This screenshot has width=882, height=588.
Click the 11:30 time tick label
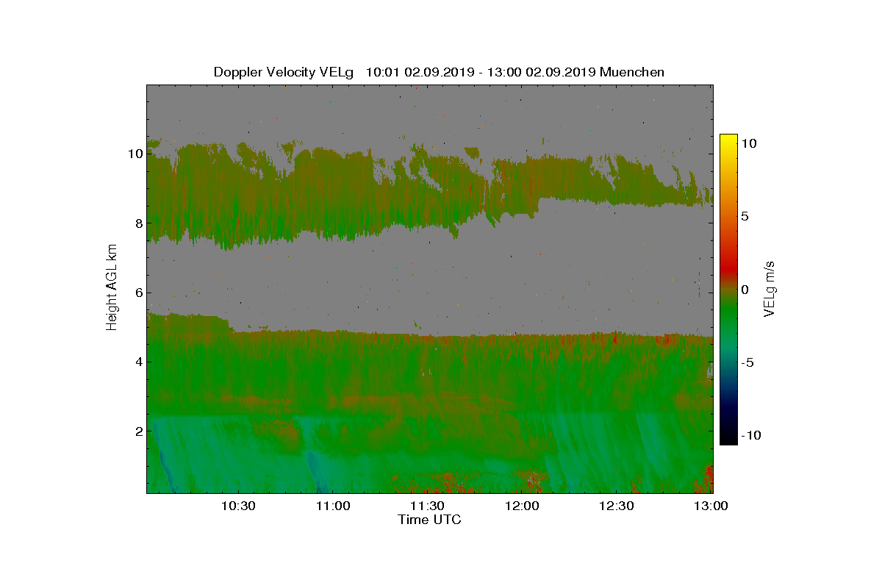click(x=427, y=506)
